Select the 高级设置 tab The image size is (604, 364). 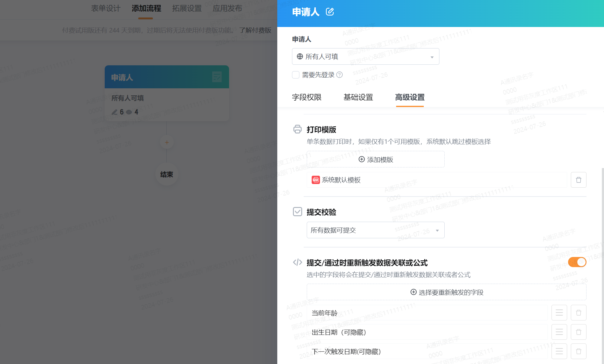(410, 97)
